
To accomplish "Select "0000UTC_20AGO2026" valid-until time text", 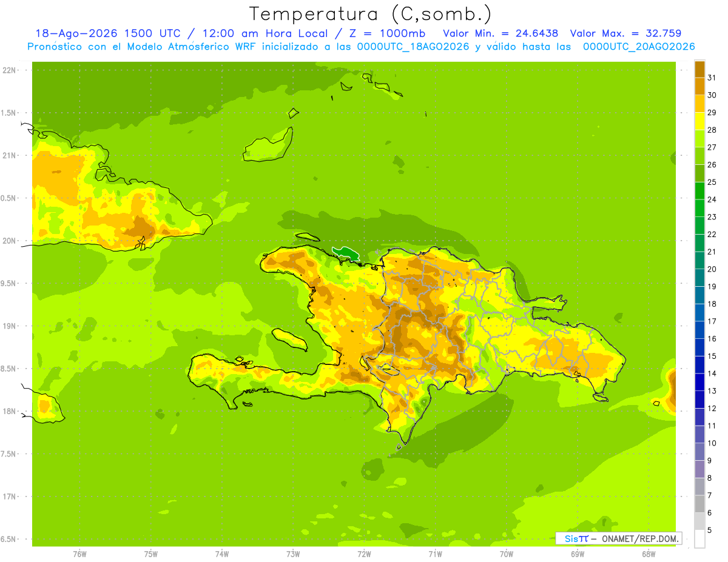I will (x=639, y=47).
